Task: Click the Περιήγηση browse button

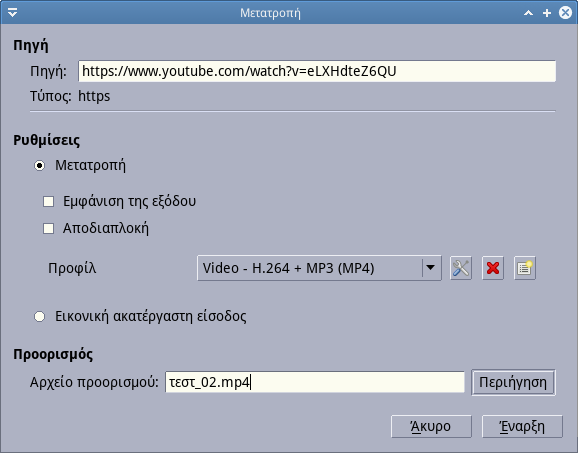Action: tap(513, 382)
